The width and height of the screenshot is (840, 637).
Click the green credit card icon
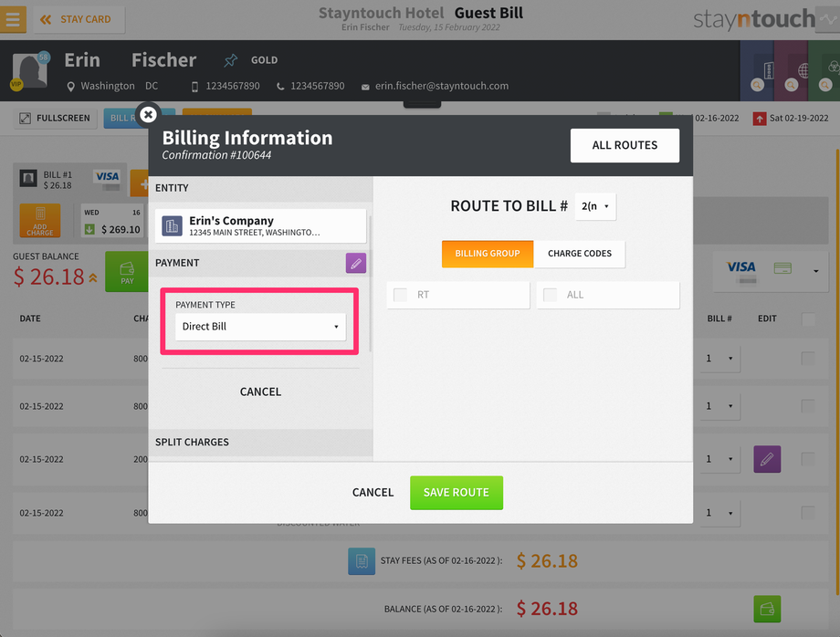pos(782,267)
